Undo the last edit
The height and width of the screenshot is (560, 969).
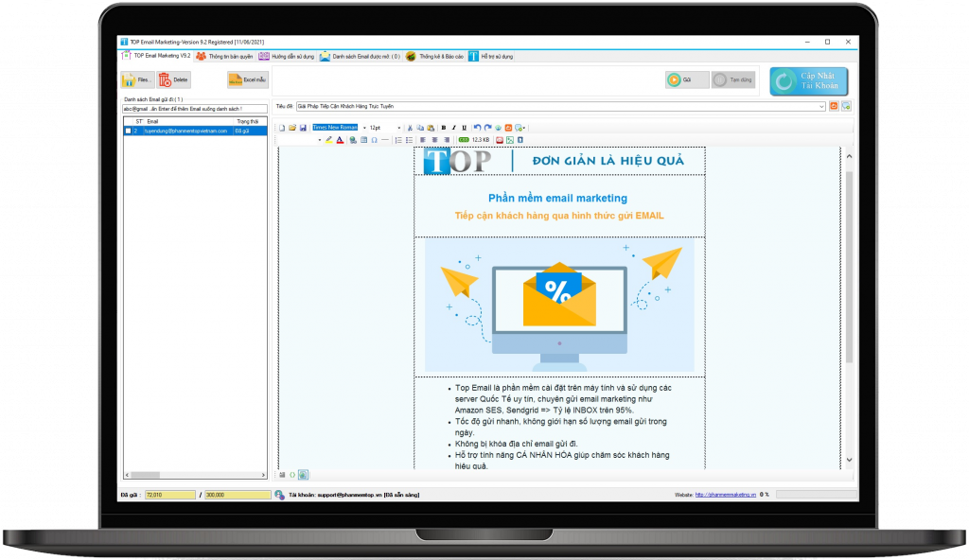click(477, 128)
